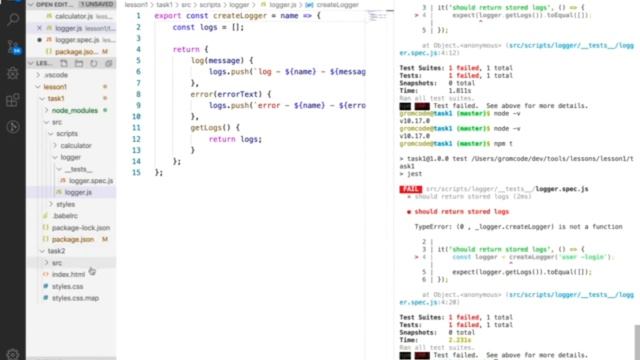The height and width of the screenshot is (360, 640).
Task: Click the terminal scrollbar thumb
Action: [x=637, y=342]
